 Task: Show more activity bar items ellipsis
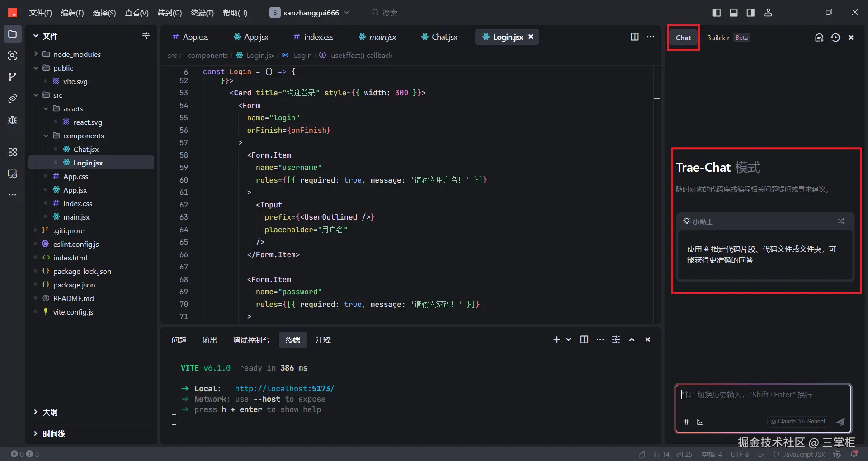tap(13, 195)
